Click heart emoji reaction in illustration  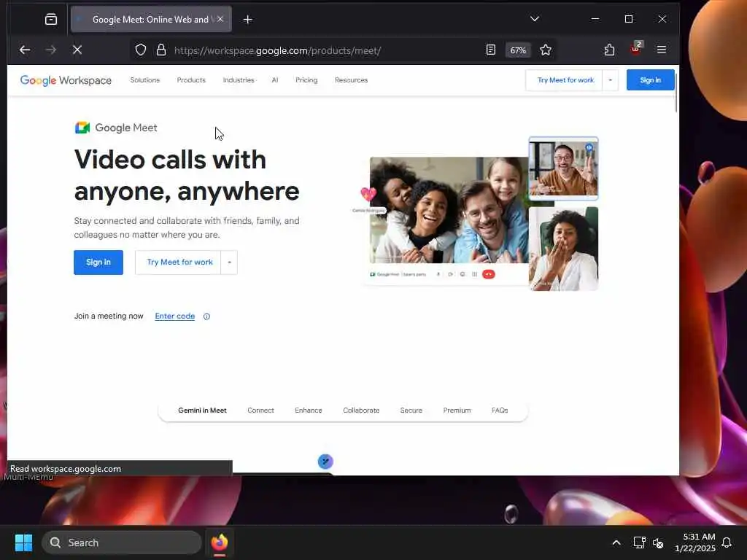click(x=368, y=194)
